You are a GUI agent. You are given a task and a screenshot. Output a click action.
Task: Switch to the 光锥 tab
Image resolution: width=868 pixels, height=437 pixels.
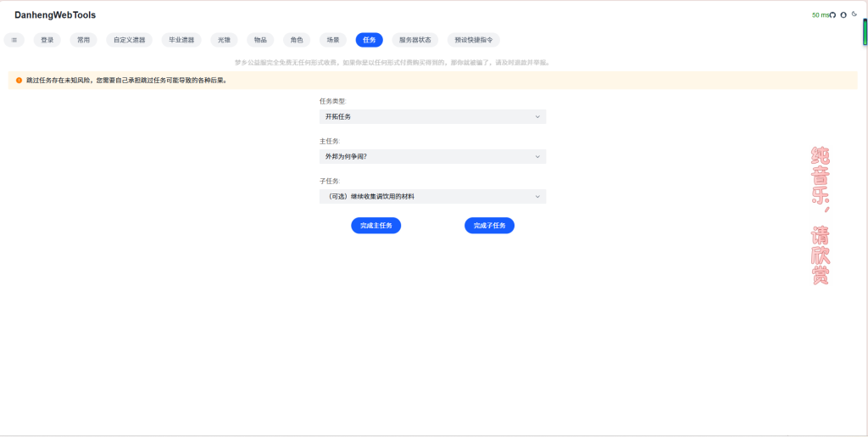click(x=224, y=40)
